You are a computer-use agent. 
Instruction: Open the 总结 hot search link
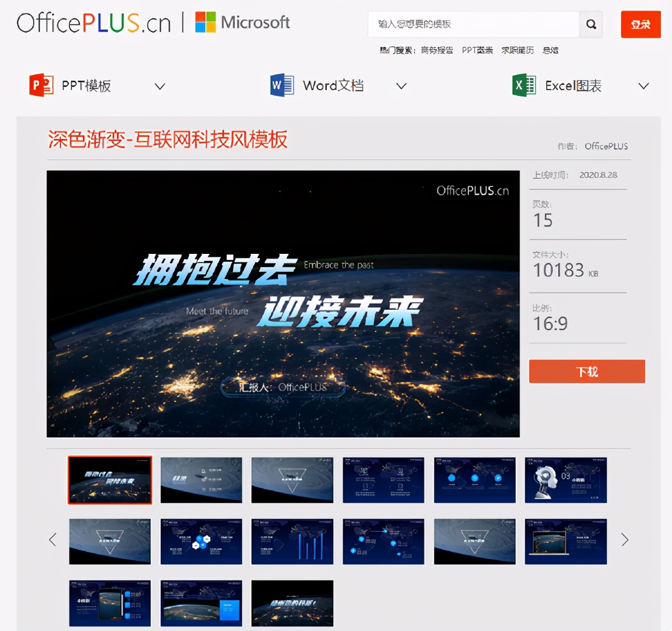click(x=550, y=50)
